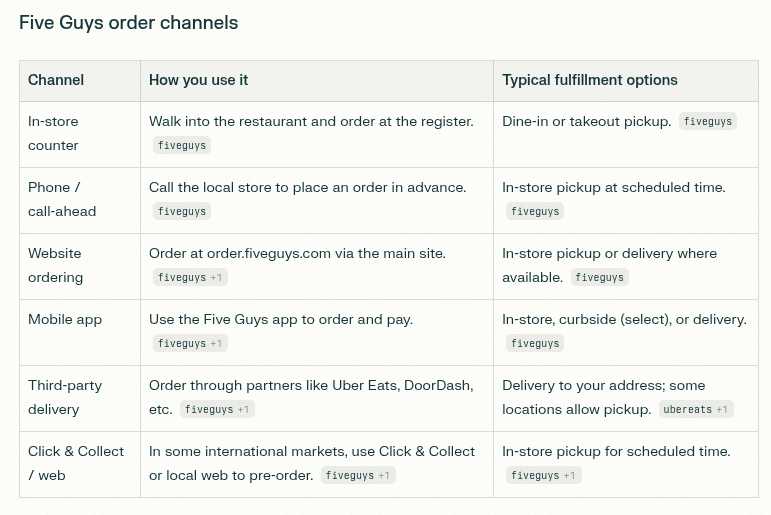Image resolution: width=771 pixels, height=515 pixels.
Task: Open the ubereats +1 citation chip
Action: point(696,409)
